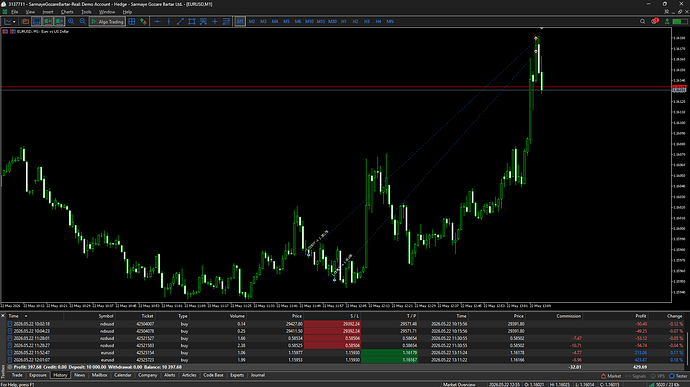Open the Charts menu
The width and height of the screenshot is (690, 387).
[67, 12]
